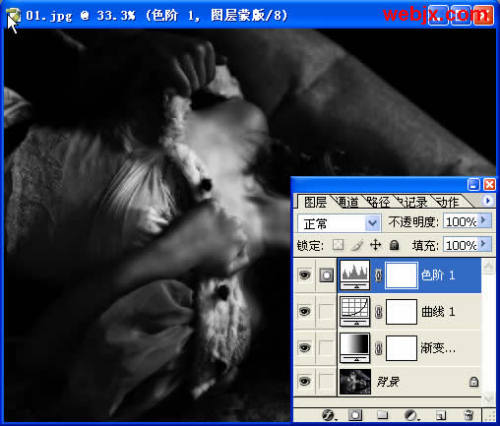The width and height of the screenshot is (500, 426).
Task: Click layers list scroll up arrow
Action: [x=489, y=267]
